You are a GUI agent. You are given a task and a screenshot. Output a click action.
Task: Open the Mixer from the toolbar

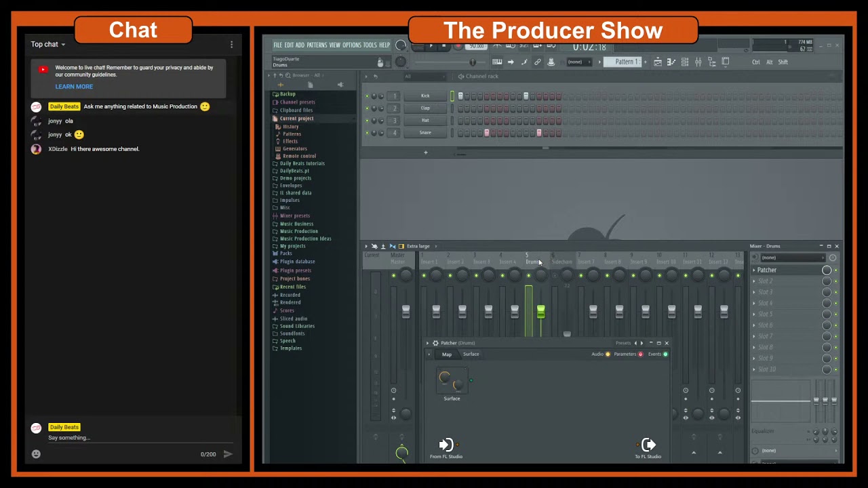pyautogui.click(x=698, y=62)
